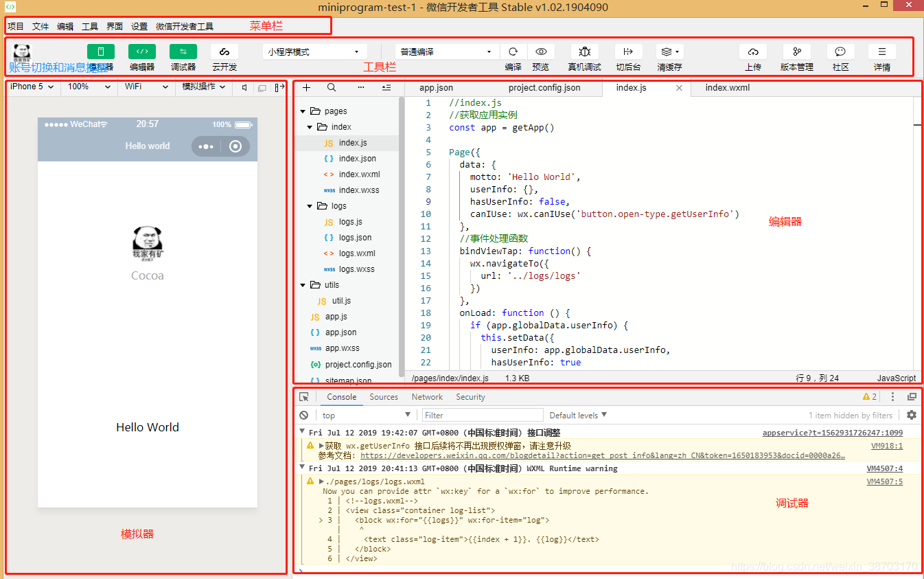924x579 pixels.
Task: Start real device debugging (真机调试)
Action: pos(584,52)
